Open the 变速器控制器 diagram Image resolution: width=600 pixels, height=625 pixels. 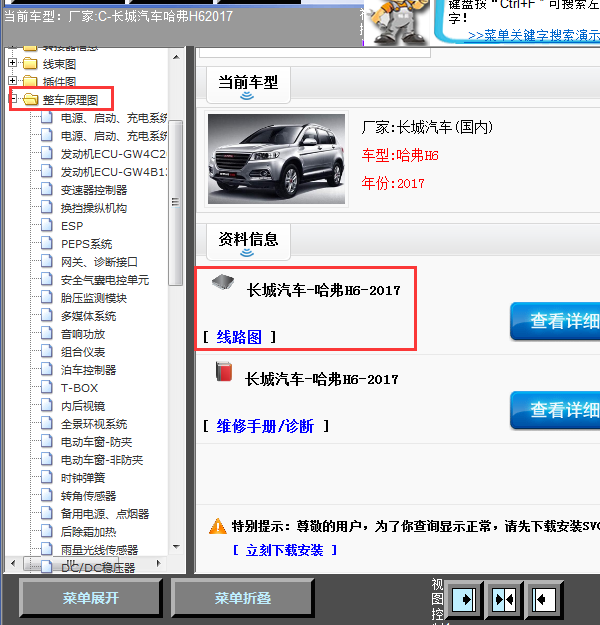coord(94,190)
